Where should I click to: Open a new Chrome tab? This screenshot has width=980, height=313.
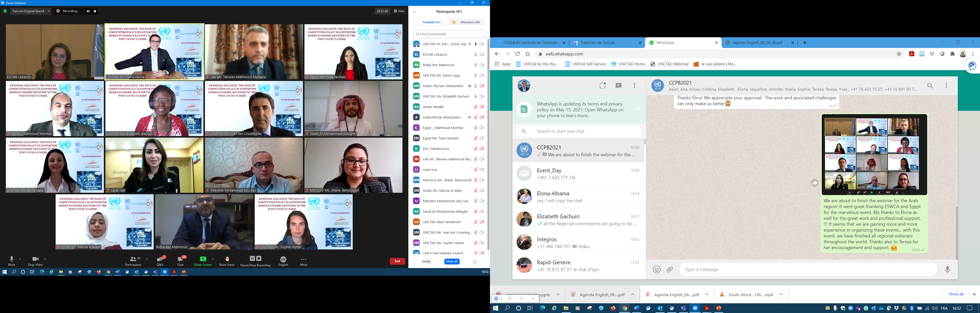coord(805,43)
